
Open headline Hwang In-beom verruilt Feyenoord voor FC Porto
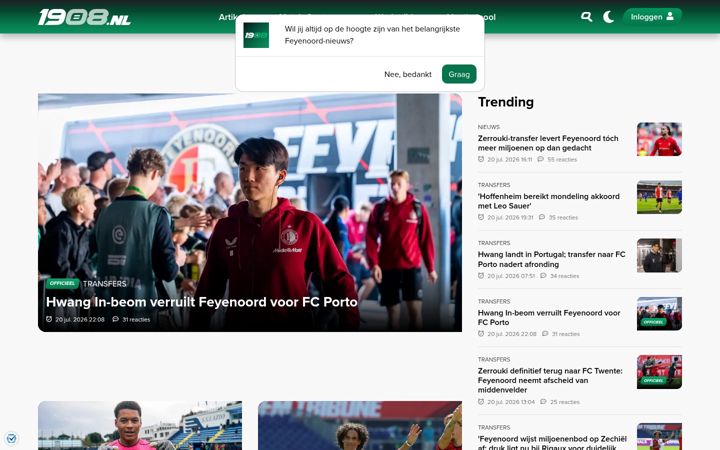coord(202,302)
